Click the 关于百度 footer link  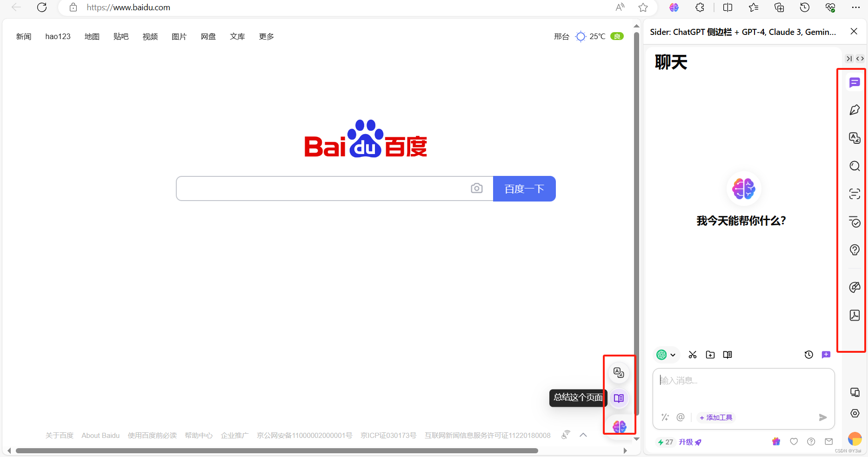click(60, 436)
